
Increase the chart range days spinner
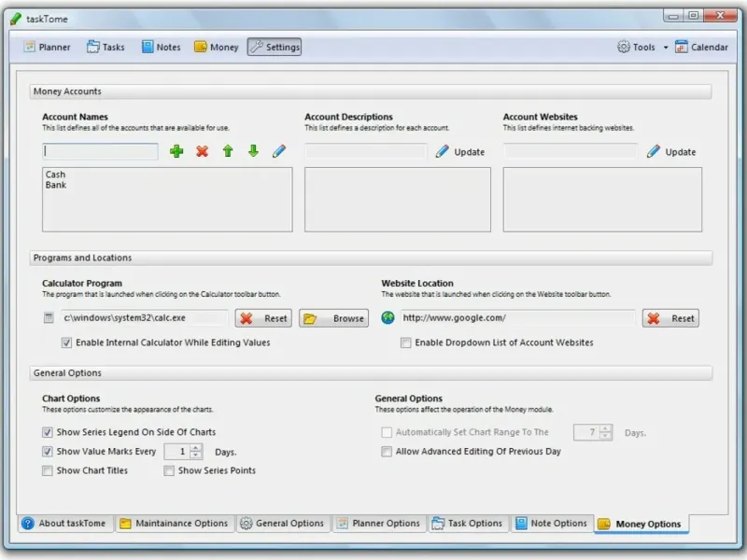coord(605,428)
